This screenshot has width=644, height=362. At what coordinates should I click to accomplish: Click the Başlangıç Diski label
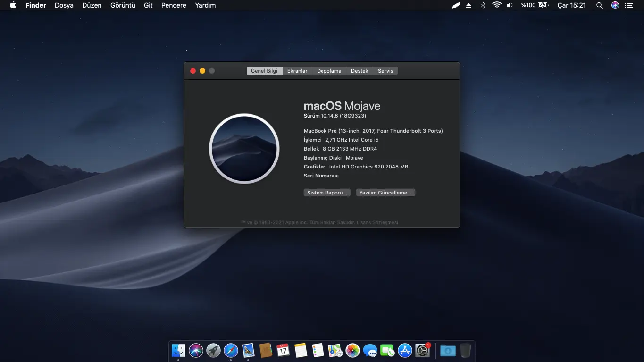[x=323, y=158]
